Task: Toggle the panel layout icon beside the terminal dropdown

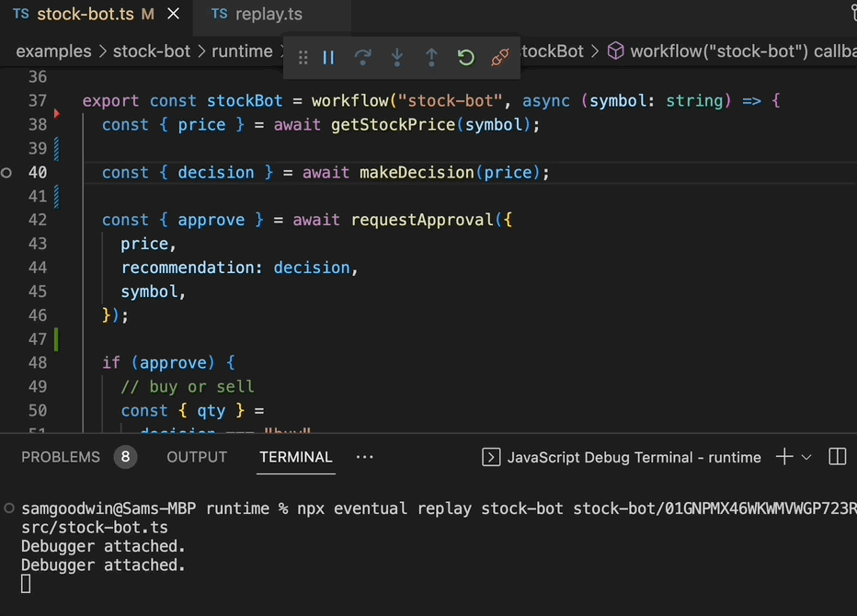Action: [837, 457]
